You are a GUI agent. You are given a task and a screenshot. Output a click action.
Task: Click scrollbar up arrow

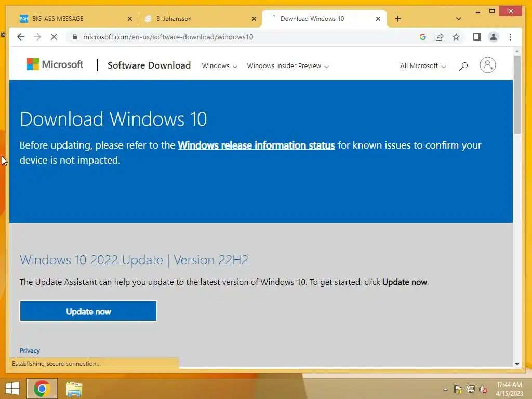point(517,51)
